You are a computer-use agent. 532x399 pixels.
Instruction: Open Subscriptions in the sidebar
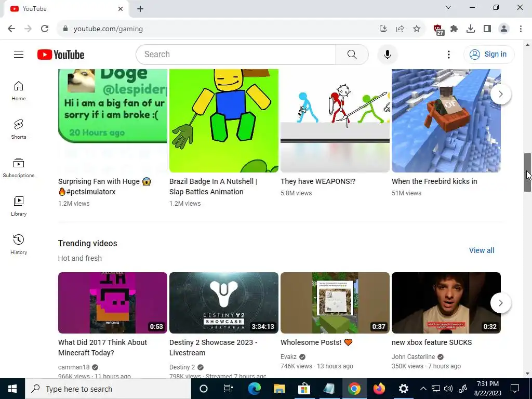[x=19, y=168]
